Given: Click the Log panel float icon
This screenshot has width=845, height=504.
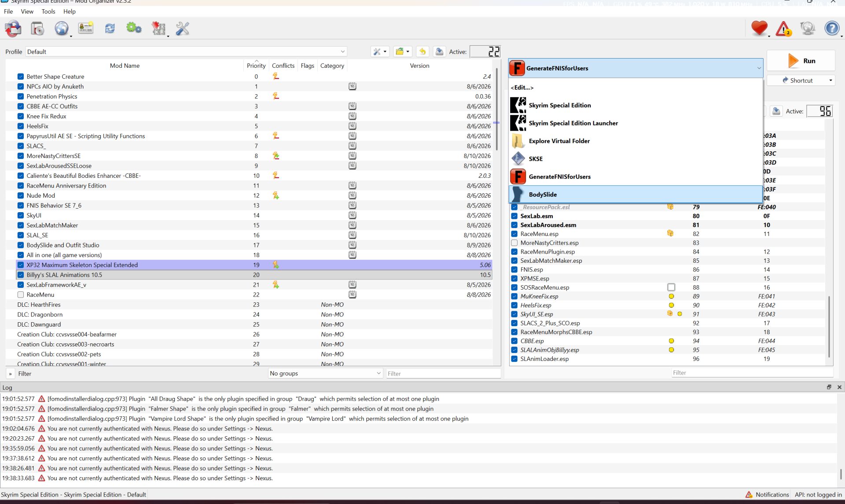Looking at the screenshot, I should pos(829,387).
